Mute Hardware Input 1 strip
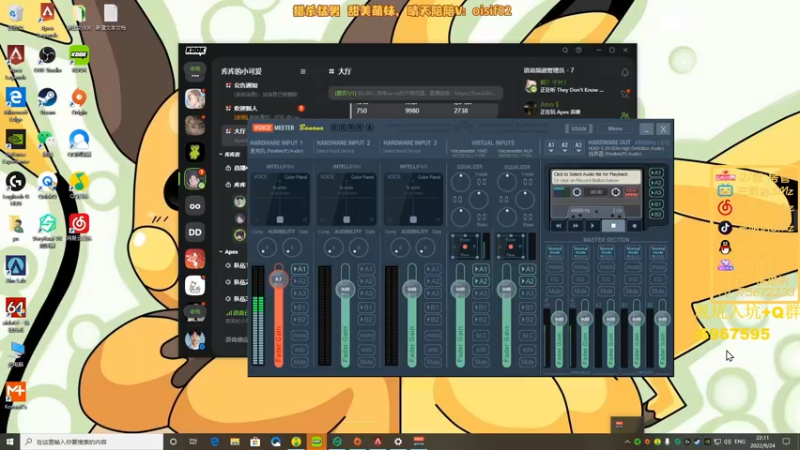This screenshot has width=800, height=450. pyautogui.click(x=299, y=362)
